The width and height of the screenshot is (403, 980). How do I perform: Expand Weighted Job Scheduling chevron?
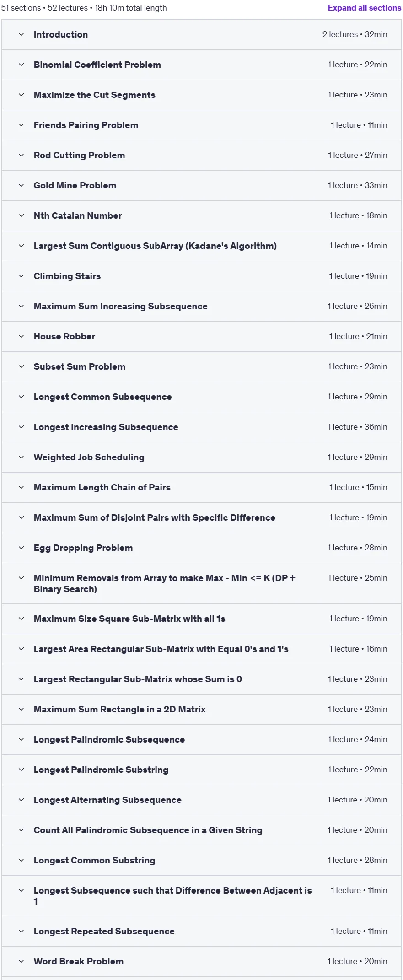tap(21, 457)
